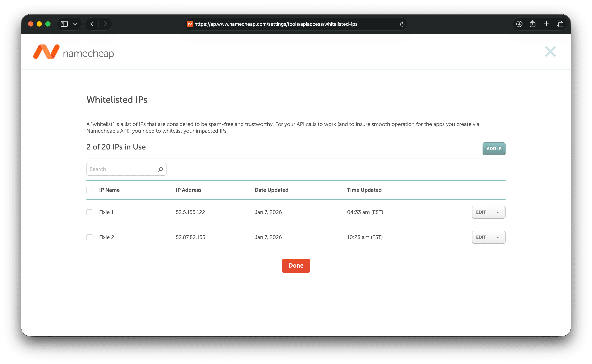This screenshot has width=592, height=364.
Task: Click the share icon in the toolbar
Action: click(x=533, y=24)
